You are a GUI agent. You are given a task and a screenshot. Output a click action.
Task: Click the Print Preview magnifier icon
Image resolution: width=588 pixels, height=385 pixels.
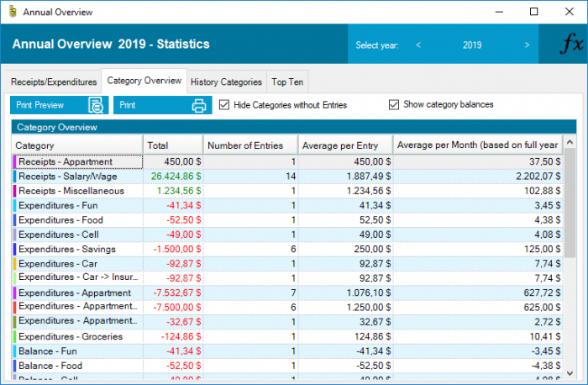97,106
